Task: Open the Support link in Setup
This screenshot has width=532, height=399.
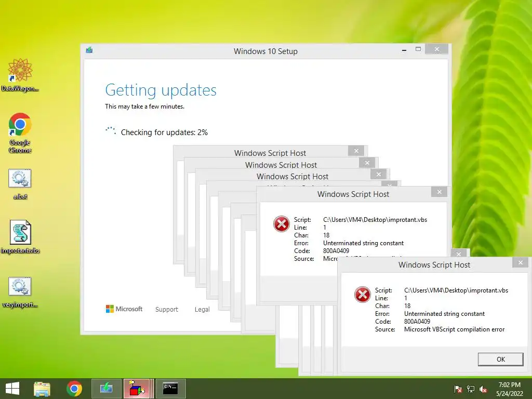Action: (167, 310)
